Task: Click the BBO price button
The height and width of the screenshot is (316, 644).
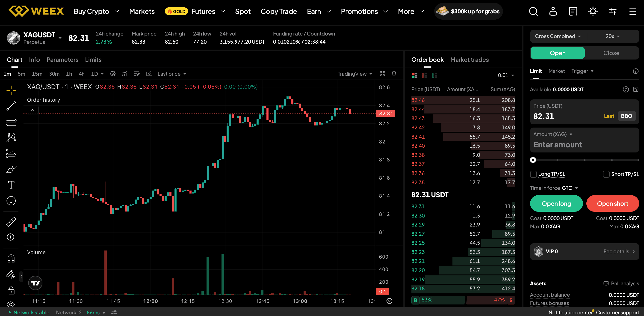Action: [x=626, y=116]
